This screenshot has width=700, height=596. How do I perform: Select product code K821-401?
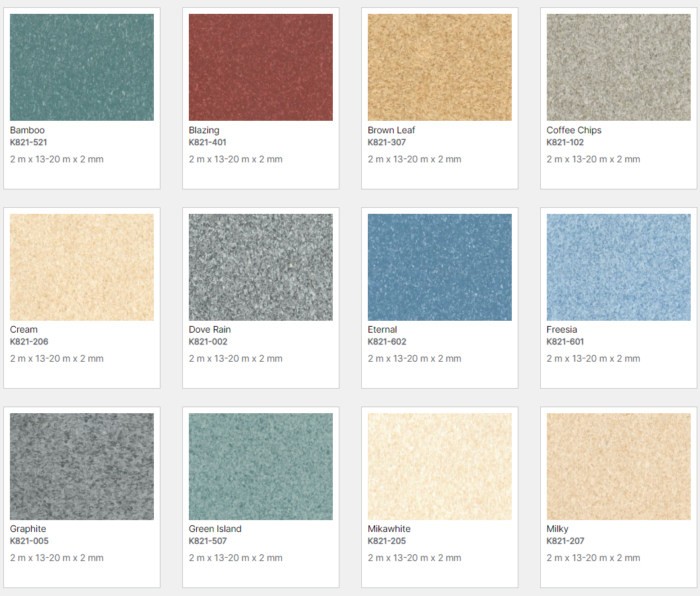207,143
